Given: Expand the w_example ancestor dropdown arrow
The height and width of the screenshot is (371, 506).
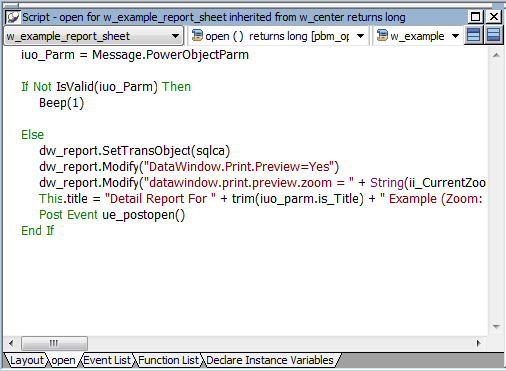Looking at the screenshot, I should (x=455, y=36).
